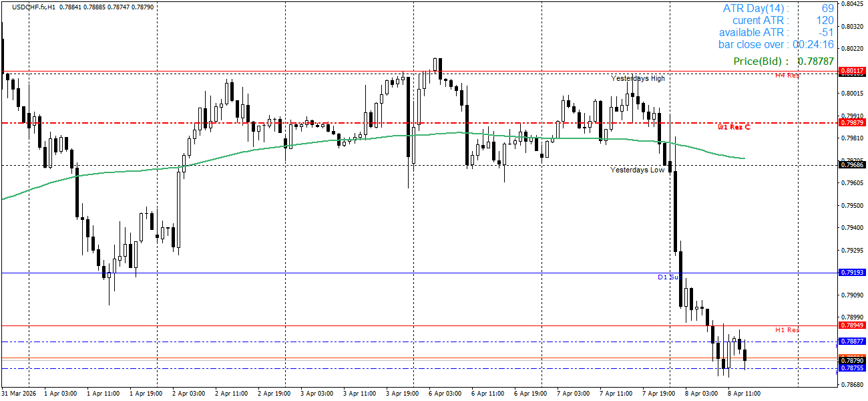Click the '1 Apr 11:00' time axis label

(x=105, y=394)
